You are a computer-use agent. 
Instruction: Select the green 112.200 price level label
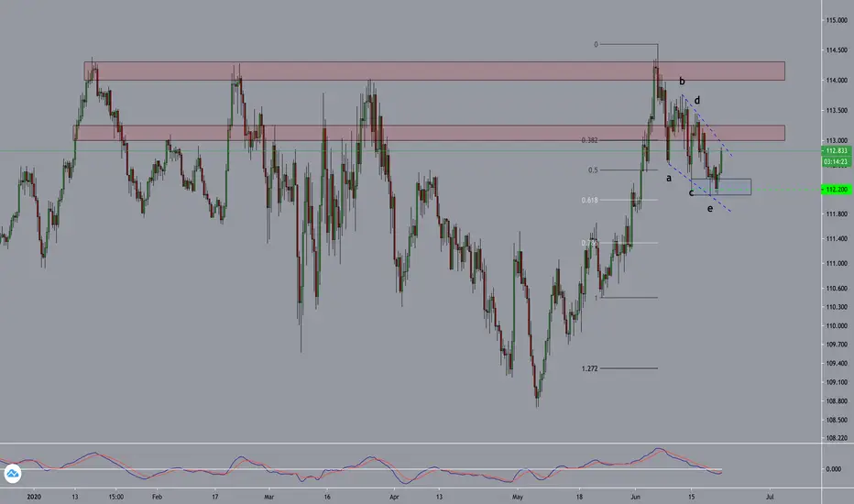point(836,190)
